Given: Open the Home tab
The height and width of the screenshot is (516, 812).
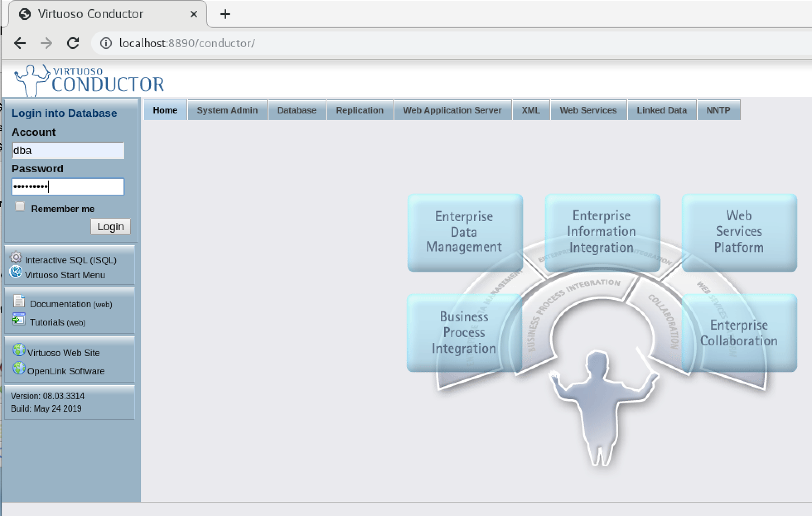Looking at the screenshot, I should pos(165,111).
